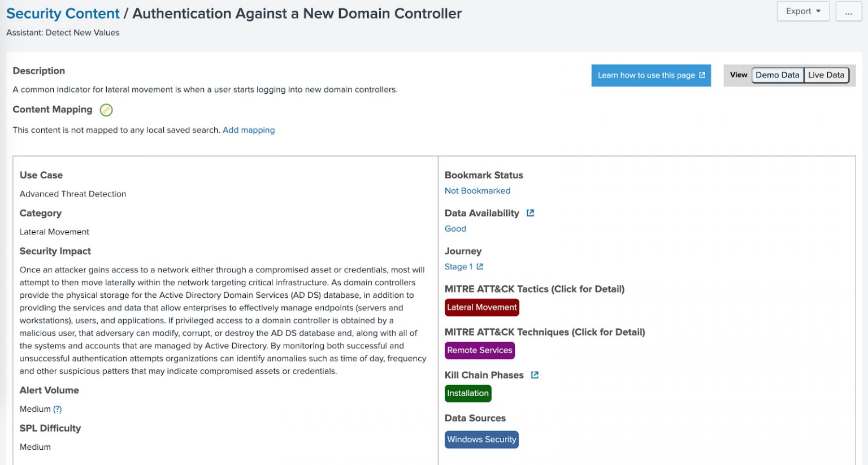Open the Kill Chain Phases external link icon
The width and height of the screenshot is (868, 465).
click(535, 375)
